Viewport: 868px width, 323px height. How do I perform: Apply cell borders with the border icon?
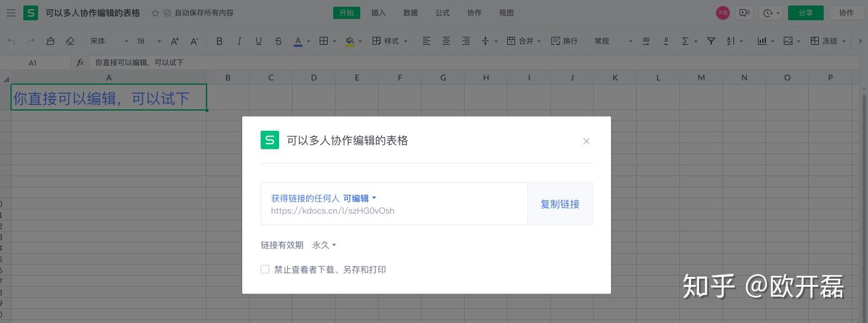(324, 41)
